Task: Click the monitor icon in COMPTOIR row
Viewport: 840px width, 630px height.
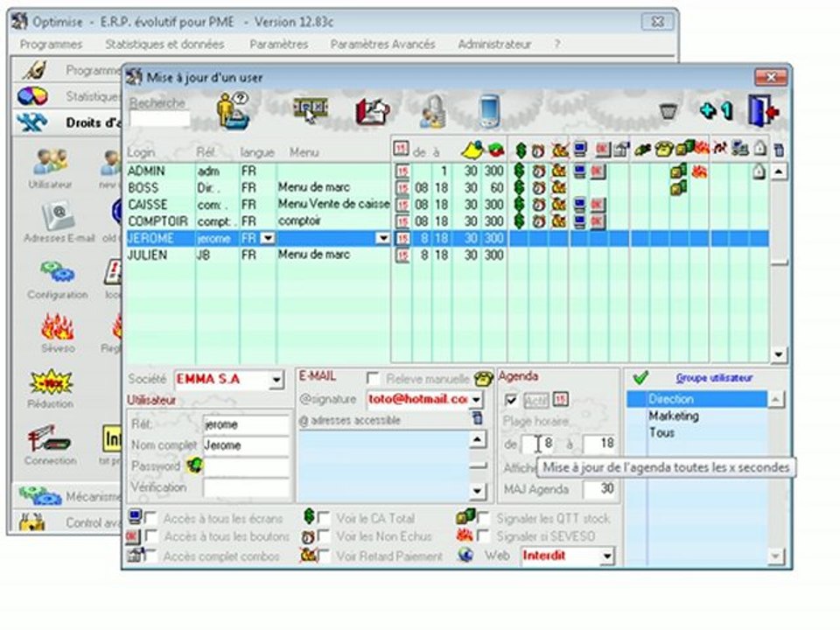Action: pyautogui.click(x=579, y=221)
